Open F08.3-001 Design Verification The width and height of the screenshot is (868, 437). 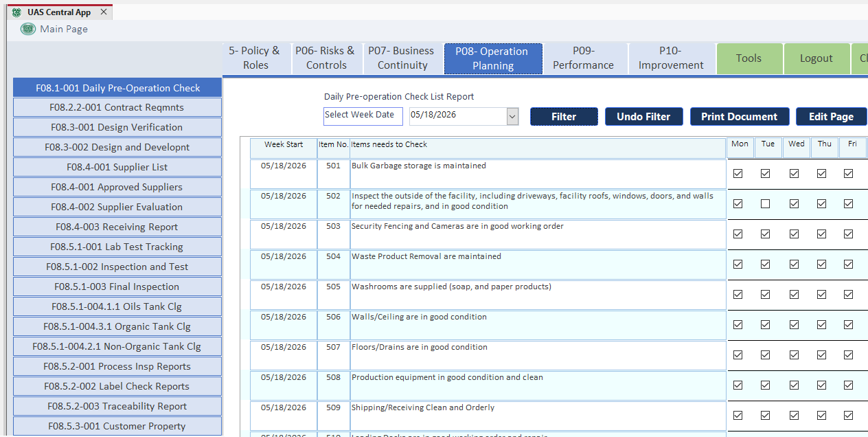117,127
